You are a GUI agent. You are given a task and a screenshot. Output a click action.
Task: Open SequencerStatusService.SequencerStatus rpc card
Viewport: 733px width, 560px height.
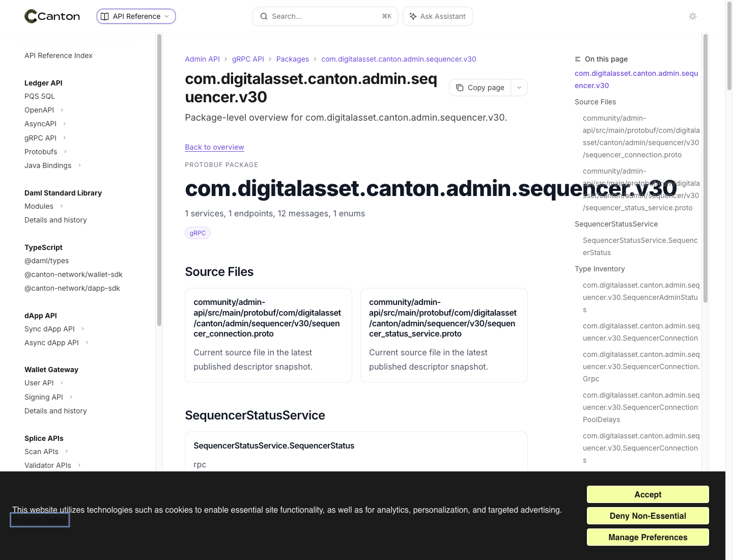coord(356,452)
